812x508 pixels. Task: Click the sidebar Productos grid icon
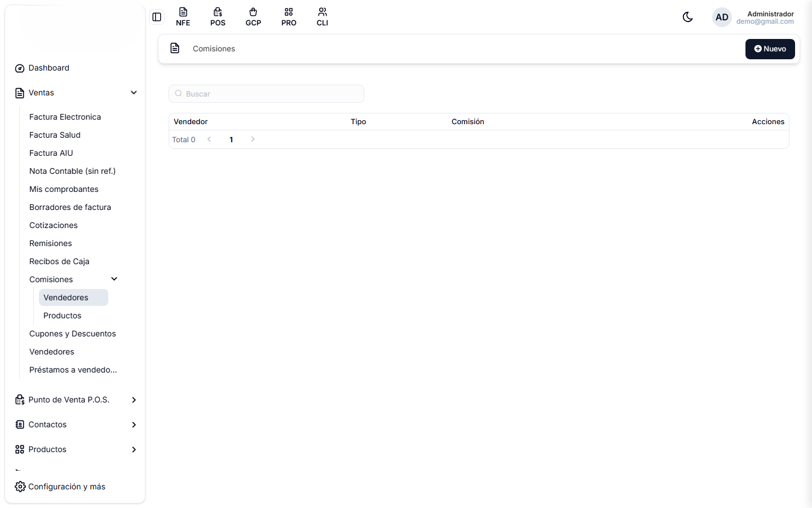[20, 449]
